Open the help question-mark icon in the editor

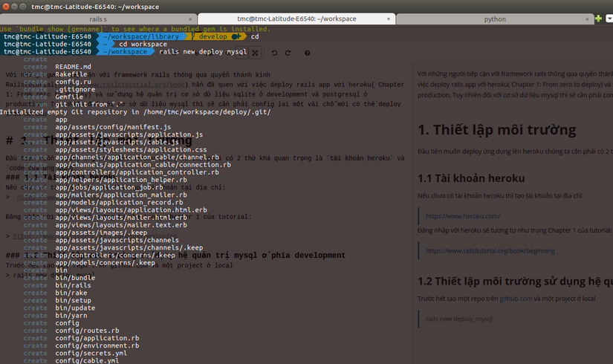[x=308, y=53]
